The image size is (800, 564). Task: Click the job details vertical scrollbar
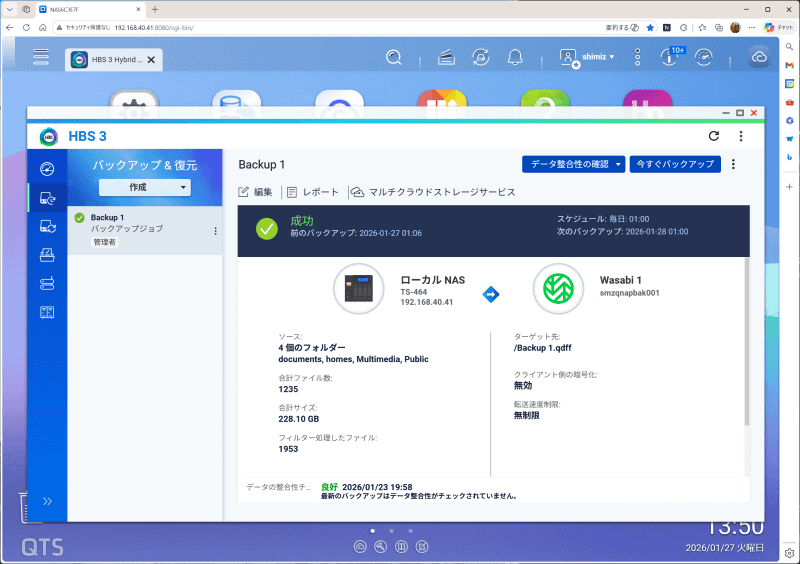click(x=747, y=342)
